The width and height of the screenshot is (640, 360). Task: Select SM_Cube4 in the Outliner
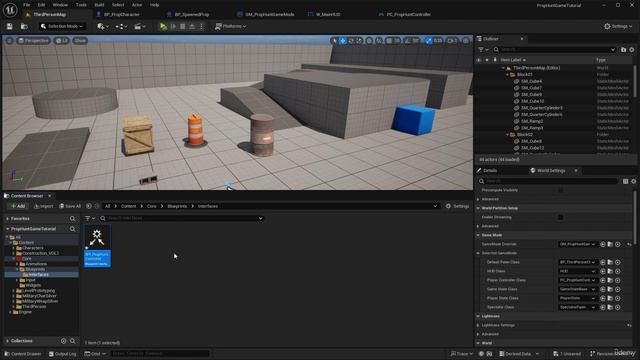point(531,81)
